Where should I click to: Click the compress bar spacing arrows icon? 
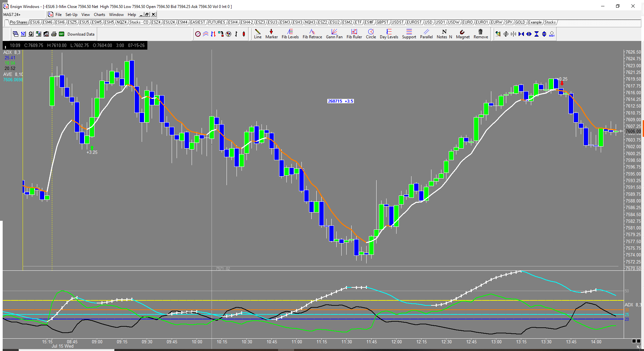pos(513,34)
